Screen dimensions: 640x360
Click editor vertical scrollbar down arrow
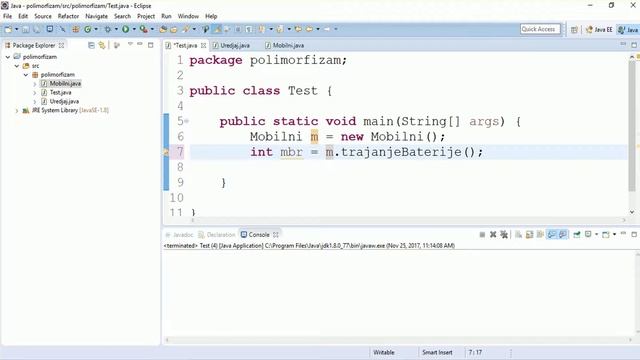click(x=632, y=212)
